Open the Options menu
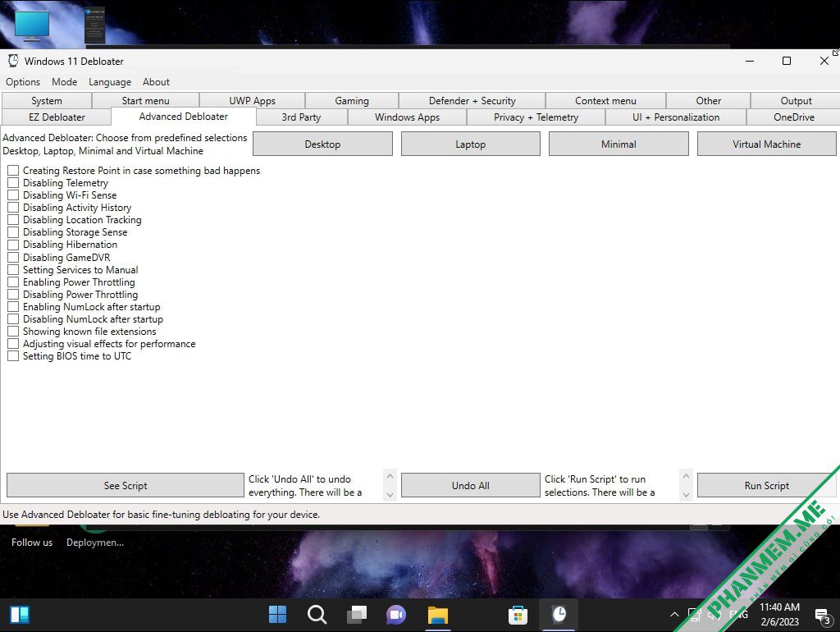This screenshot has height=632, width=840. click(x=23, y=82)
